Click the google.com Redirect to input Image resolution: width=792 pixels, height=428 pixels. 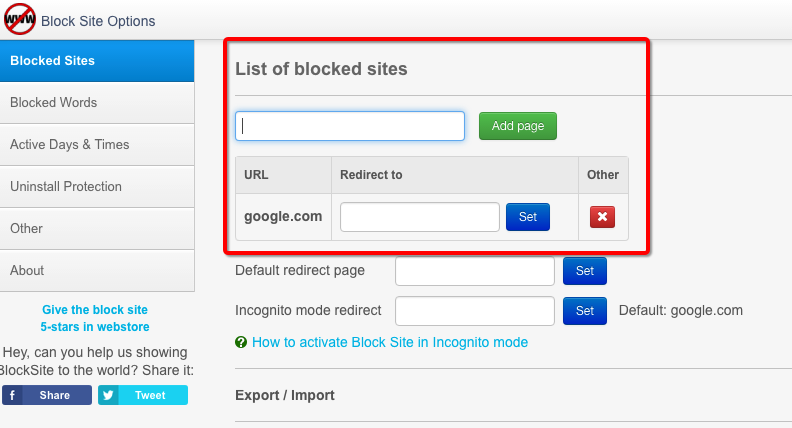[420, 217]
